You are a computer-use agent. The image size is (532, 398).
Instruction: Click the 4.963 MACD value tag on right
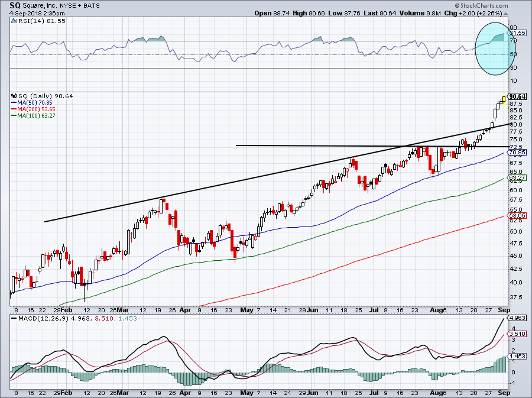click(518, 318)
